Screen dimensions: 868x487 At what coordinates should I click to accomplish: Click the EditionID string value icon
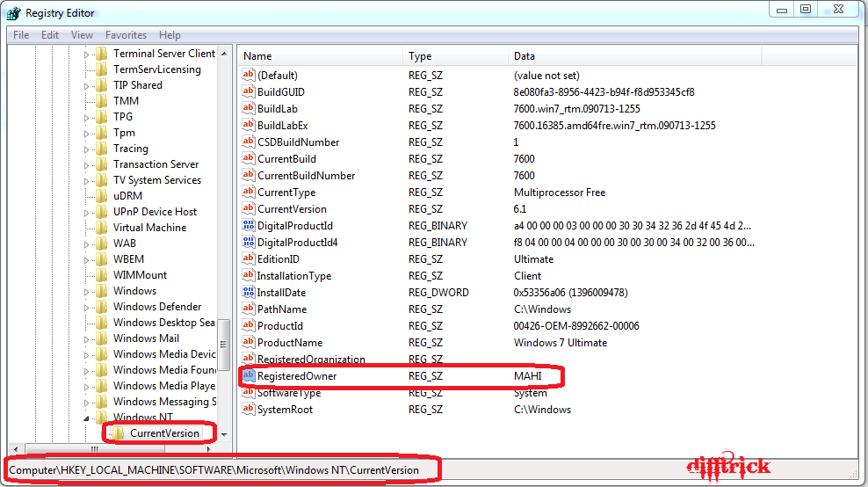point(249,258)
